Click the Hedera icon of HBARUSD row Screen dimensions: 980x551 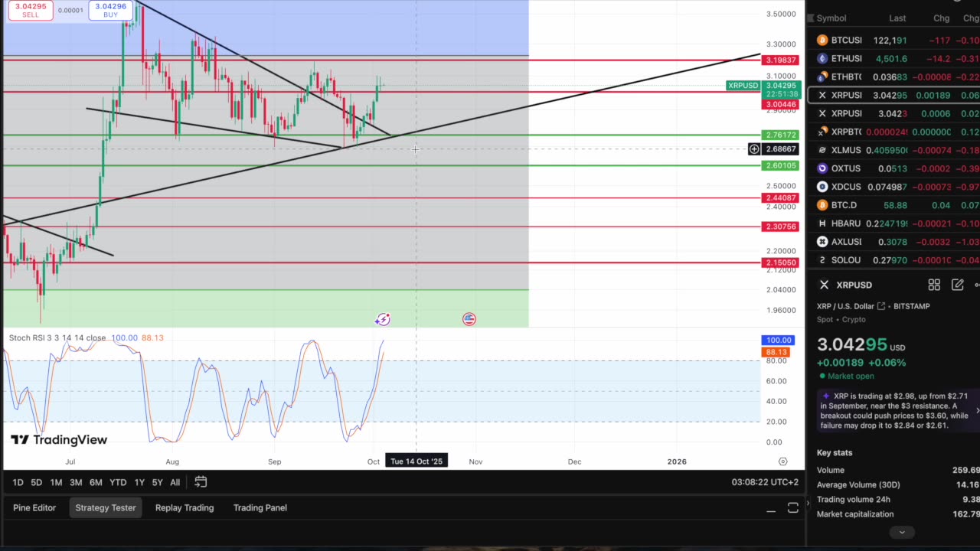tap(822, 223)
